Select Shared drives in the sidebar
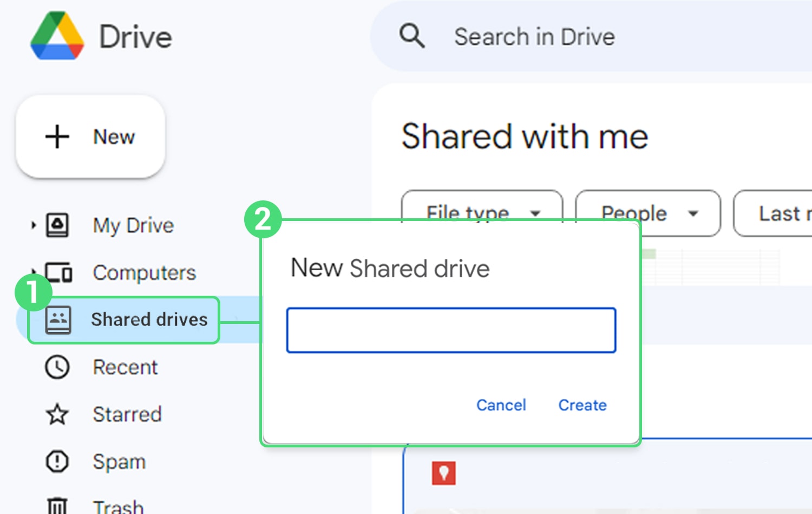The width and height of the screenshot is (812, 514). point(149,320)
